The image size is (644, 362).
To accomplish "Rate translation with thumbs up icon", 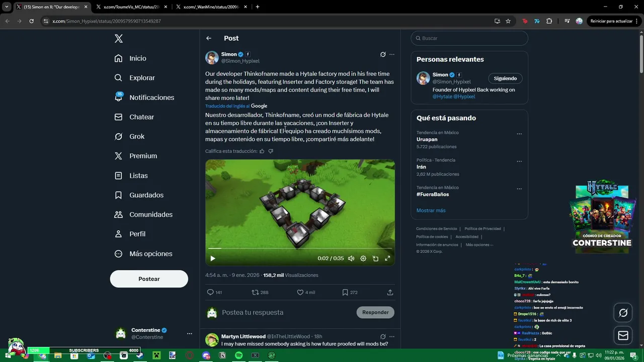I will pos(262,151).
